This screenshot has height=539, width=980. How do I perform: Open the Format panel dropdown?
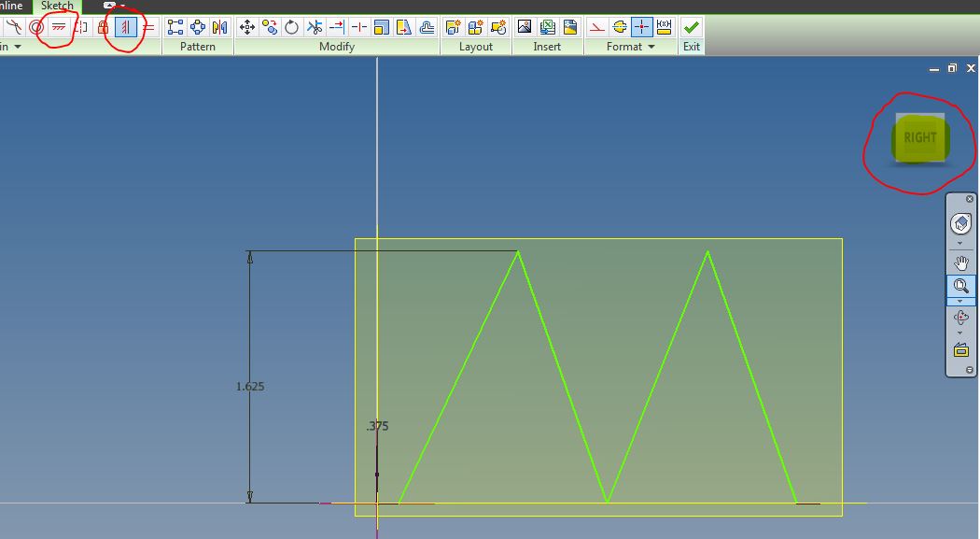pos(651,47)
